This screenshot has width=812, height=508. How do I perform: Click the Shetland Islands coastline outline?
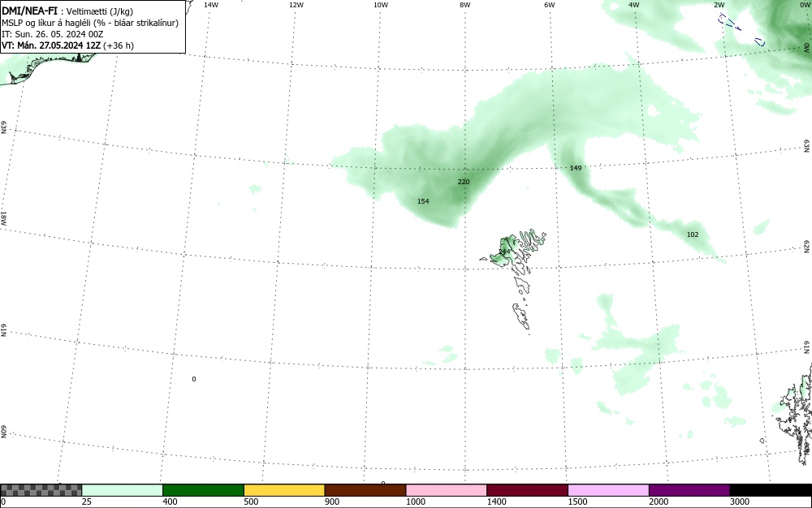(796, 414)
